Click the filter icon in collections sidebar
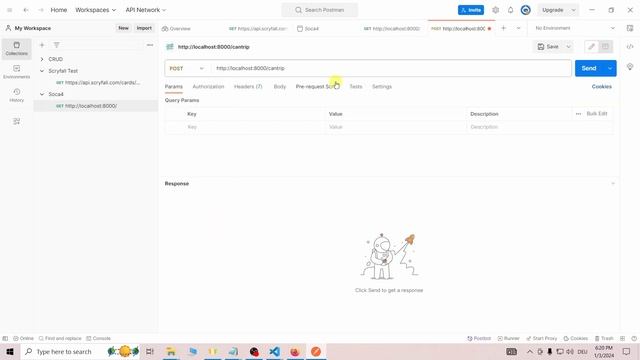 pyautogui.click(x=56, y=45)
